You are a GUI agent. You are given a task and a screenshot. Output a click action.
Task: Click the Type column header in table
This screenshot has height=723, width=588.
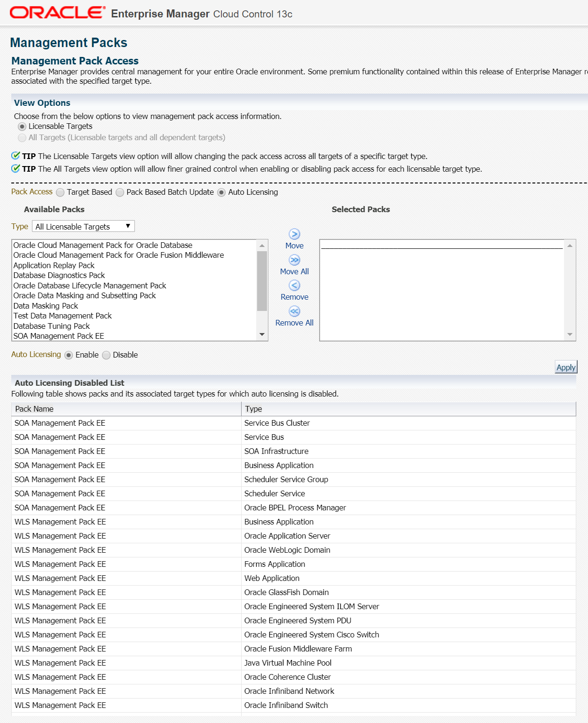point(253,409)
